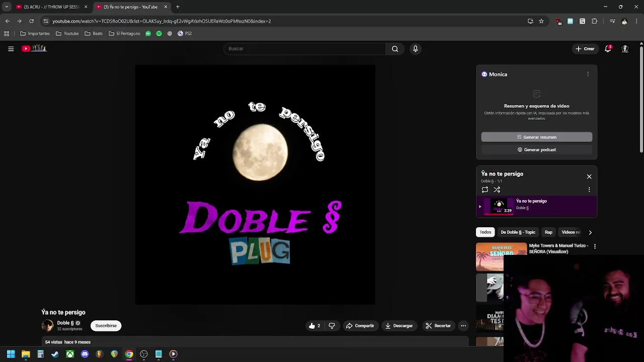Open Windows Start menu
Viewport: 644px width, 362px height.
(x=11, y=354)
